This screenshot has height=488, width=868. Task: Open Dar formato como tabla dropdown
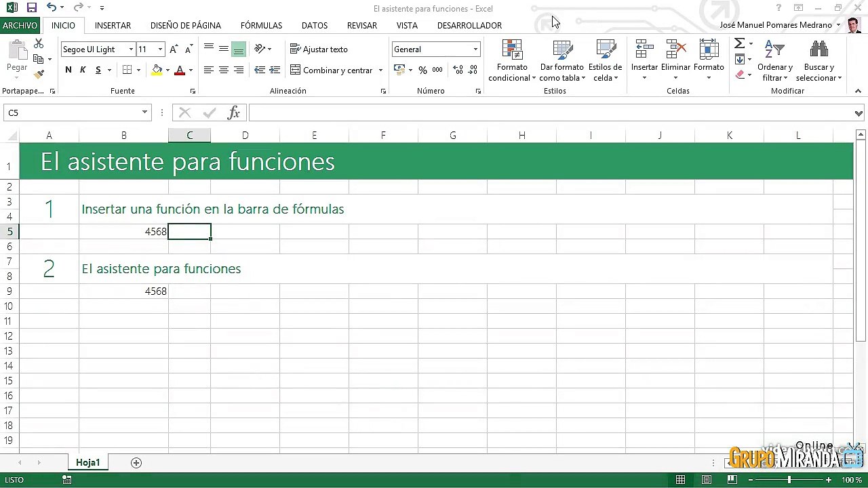(562, 60)
